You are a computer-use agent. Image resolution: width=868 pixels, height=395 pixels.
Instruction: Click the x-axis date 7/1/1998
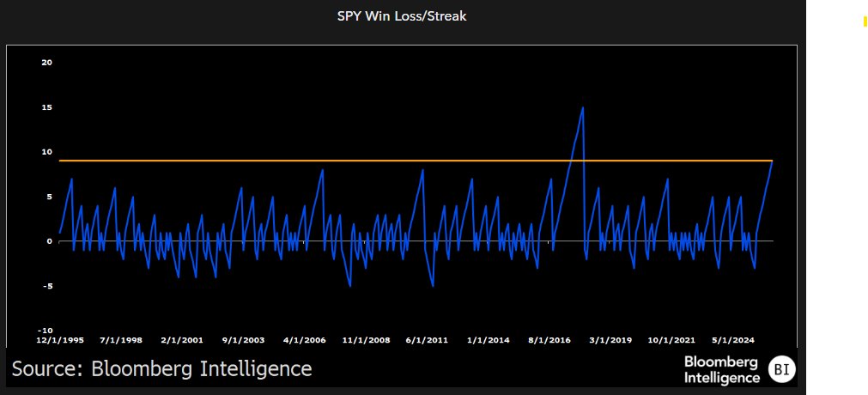tap(121, 340)
